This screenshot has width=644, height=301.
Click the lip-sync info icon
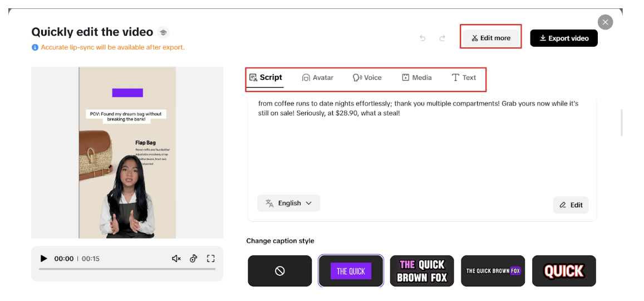(x=35, y=47)
